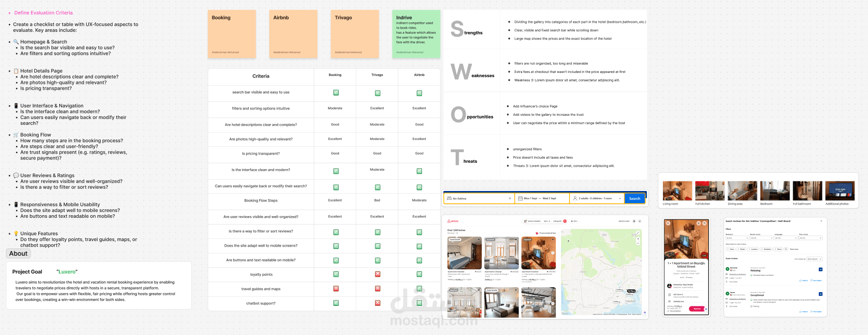Click Show more next to review topics
Screen dimensions: 868x335
click(794, 249)
